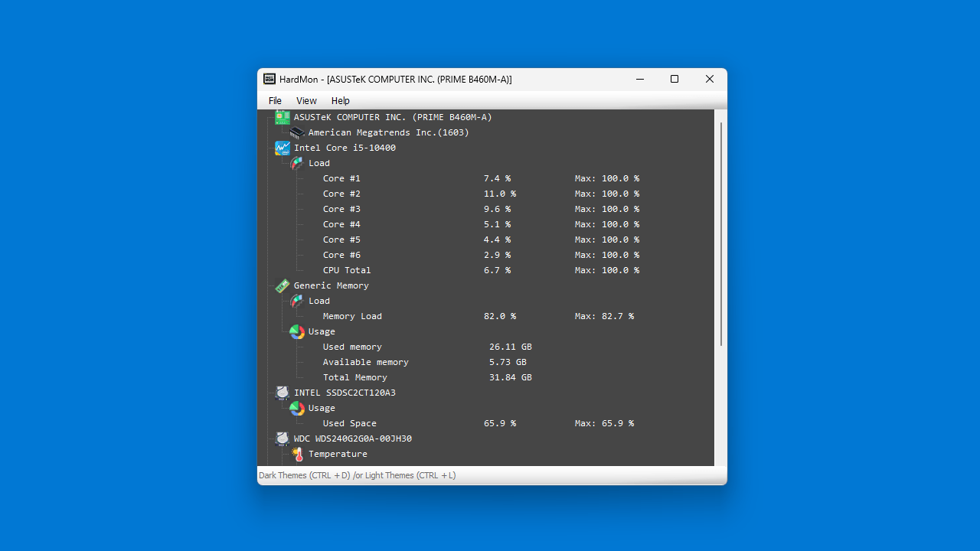Select the American Megatrends Inc.(1603) node
Viewport: 980px width, 551px height.
(388, 132)
